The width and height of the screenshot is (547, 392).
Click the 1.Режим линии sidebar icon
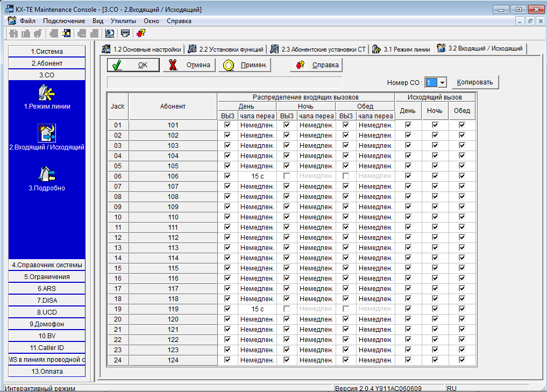pyautogui.click(x=47, y=92)
